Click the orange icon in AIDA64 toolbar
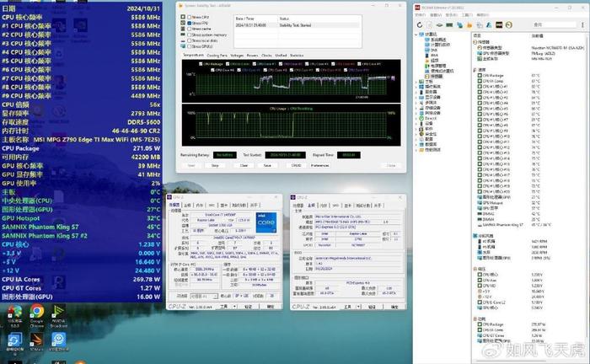The height and width of the screenshot is (364, 590). point(469,25)
